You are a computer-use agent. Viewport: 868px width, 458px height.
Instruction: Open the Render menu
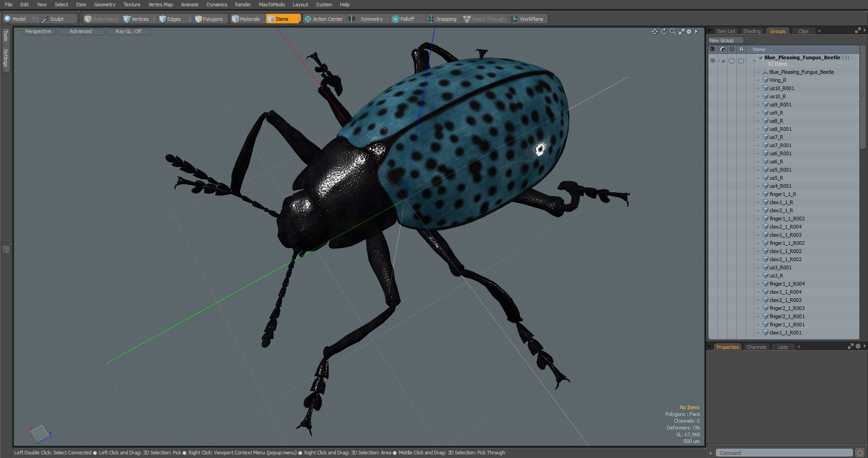click(243, 5)
